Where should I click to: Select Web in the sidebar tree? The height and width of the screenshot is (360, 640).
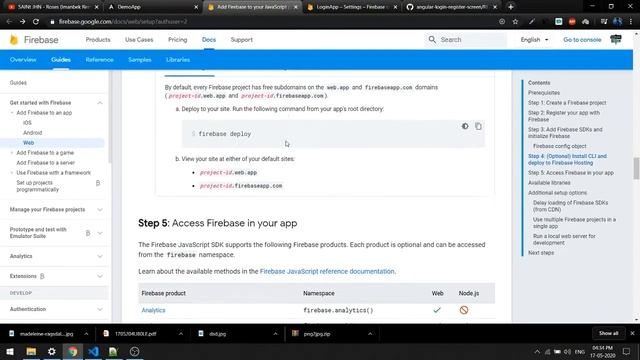(29, 143)
